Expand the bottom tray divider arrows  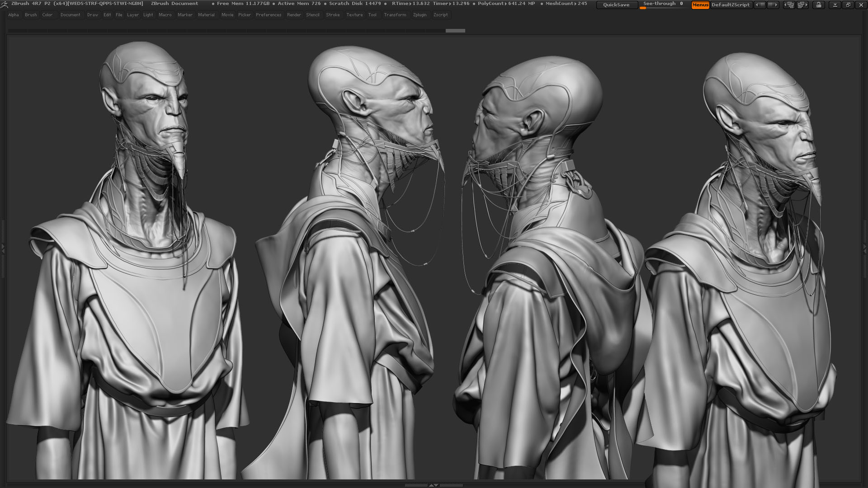433,485
